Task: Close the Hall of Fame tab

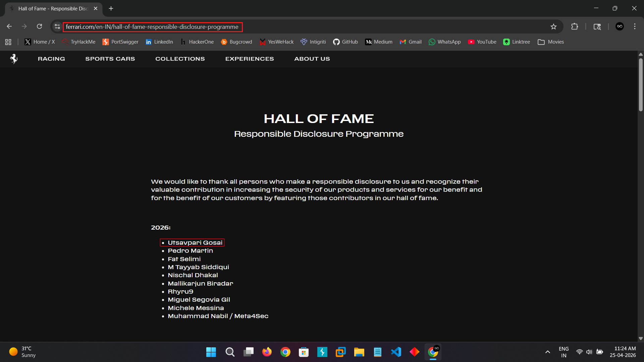Action: tap(96, 9)
